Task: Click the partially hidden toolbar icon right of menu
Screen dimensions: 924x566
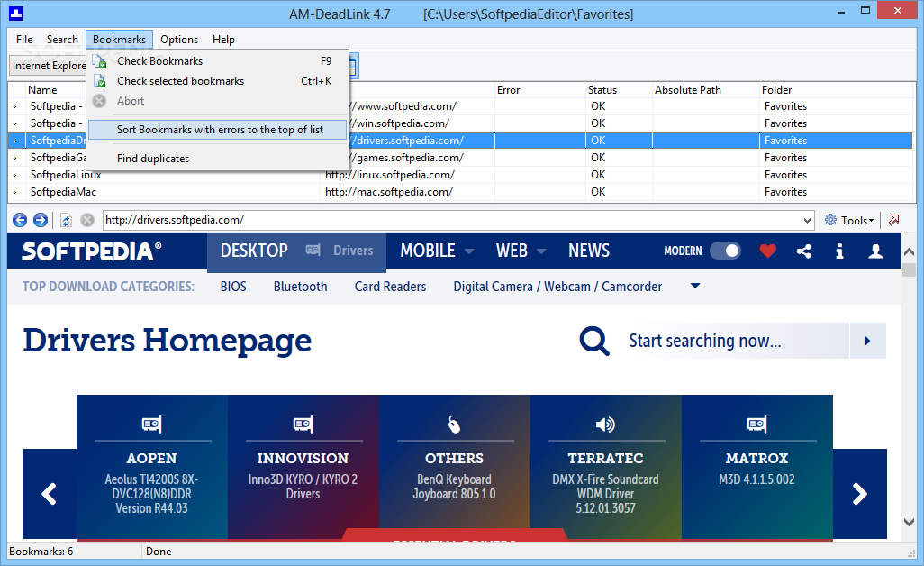Action: tap(354, 66)
